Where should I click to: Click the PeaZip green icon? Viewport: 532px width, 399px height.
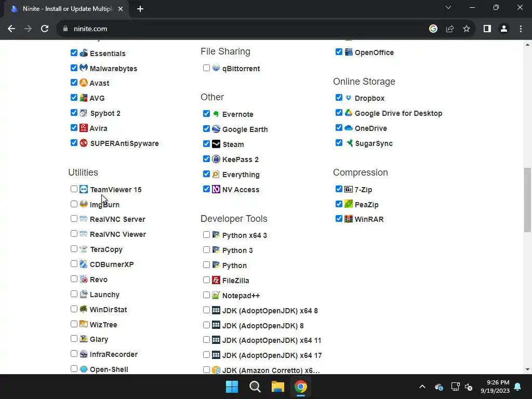tap(349, 204)
